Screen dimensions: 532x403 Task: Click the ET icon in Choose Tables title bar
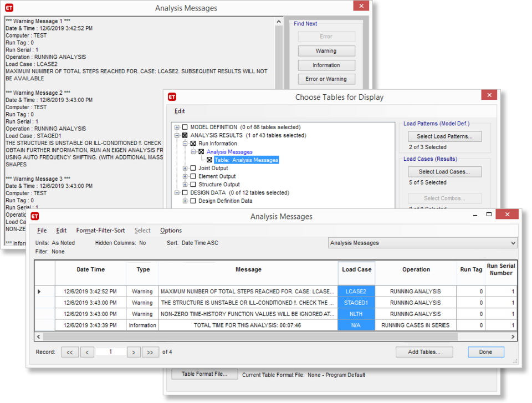[x=172, y=97]
